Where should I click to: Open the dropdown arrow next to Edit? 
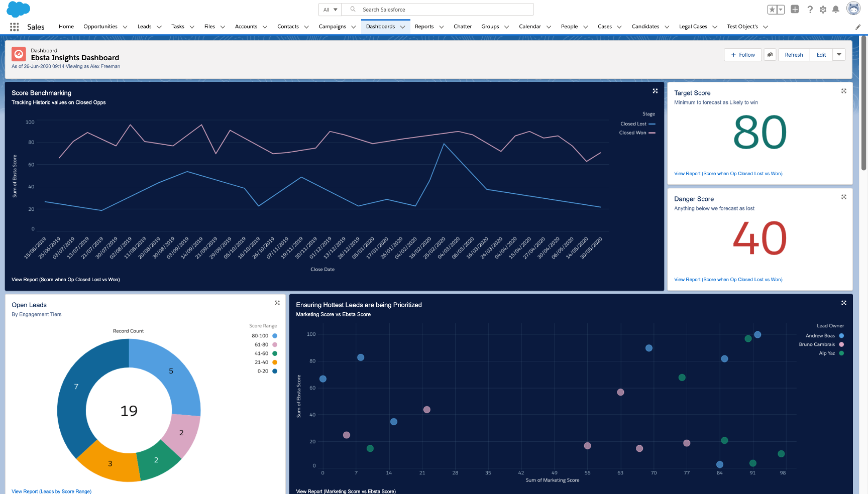tap(839, 55)
